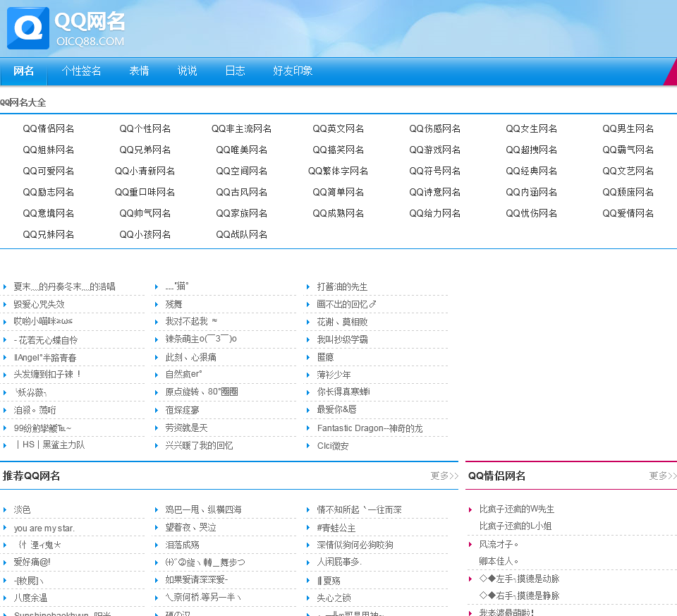Go to QQ游戏网名 category
Image resolution: width=677 pixels, height=616 pixels.
pyautogui.click(x=435, y=150)
